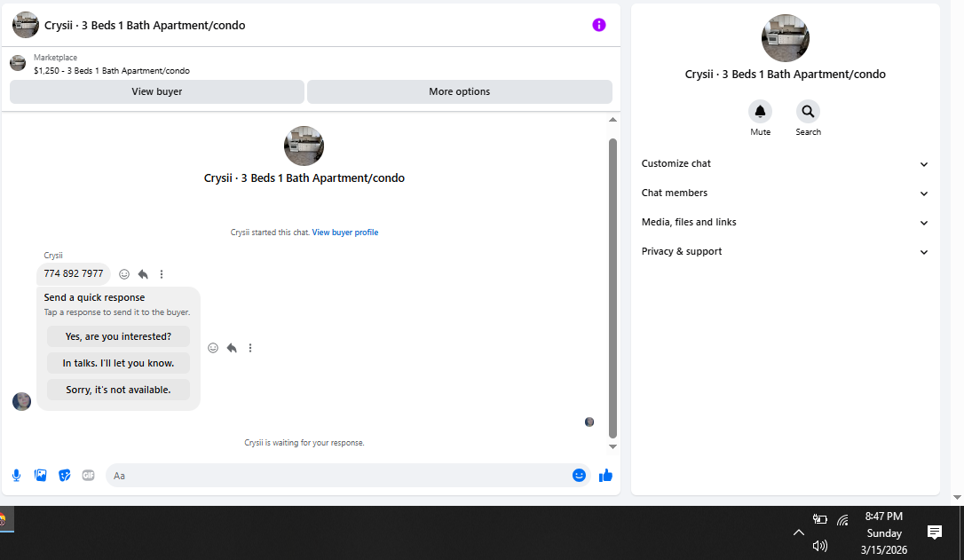Open conversation info with the purple icon
The image size is (964, 560).
[x=599, y=25]
